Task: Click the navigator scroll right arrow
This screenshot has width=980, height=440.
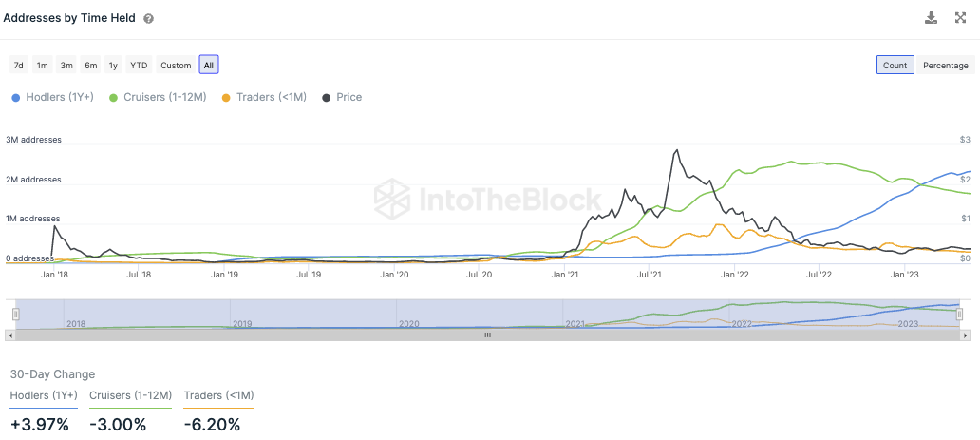Action: pos(965,335)
